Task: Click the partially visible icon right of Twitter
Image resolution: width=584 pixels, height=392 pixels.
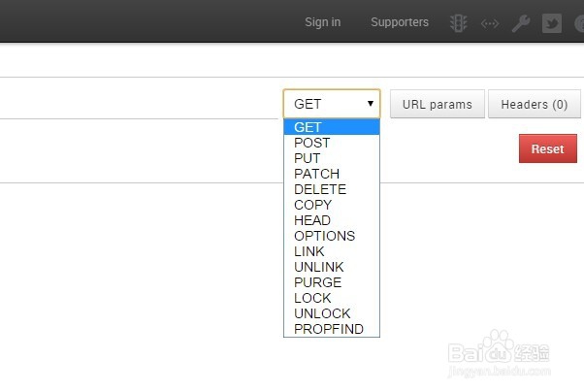Action: point(580,23)
